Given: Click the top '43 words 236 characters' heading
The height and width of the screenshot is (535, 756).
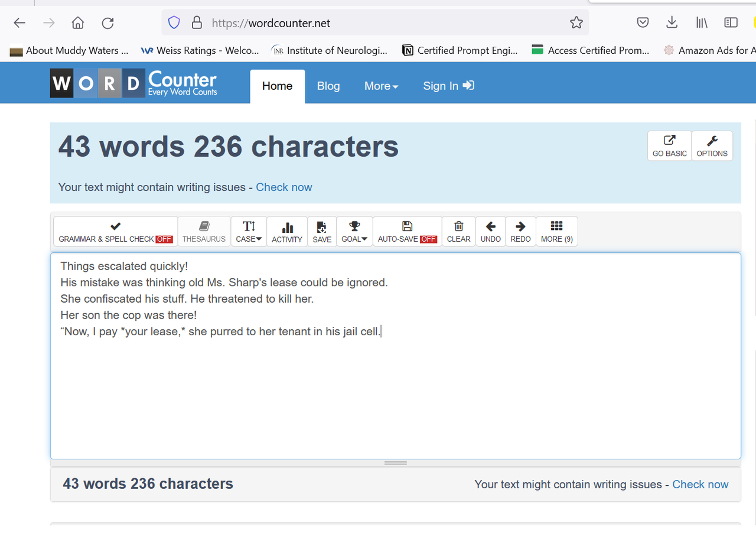Looking at the screenshot, I should pyautogui.click(x=229, y=146).
